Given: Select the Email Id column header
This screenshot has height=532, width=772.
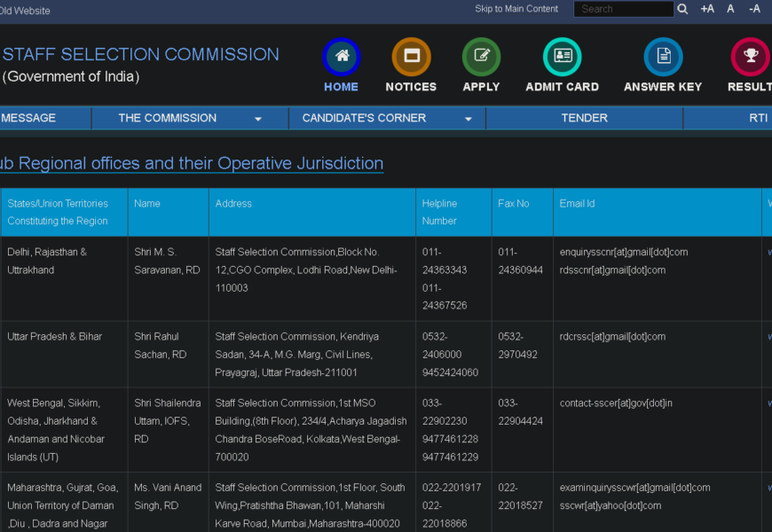Looking at the screenshot, I should coord(658,212).
